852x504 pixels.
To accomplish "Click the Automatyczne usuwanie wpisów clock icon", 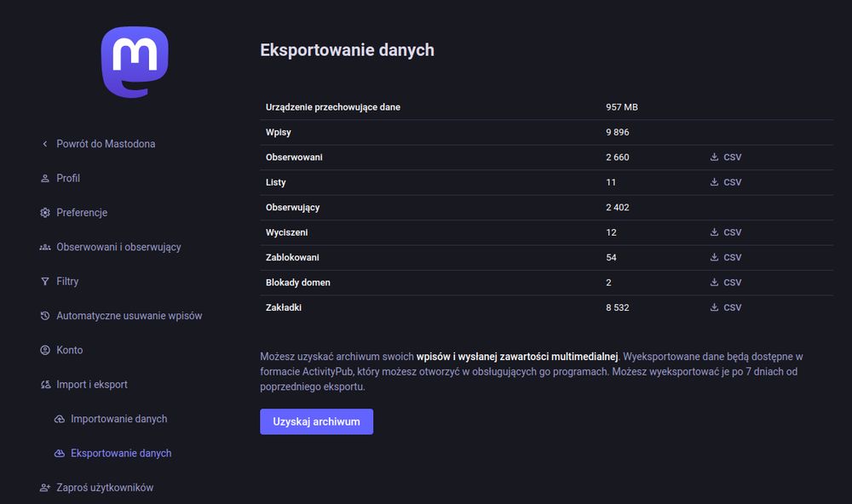I will tap(43, 315).
